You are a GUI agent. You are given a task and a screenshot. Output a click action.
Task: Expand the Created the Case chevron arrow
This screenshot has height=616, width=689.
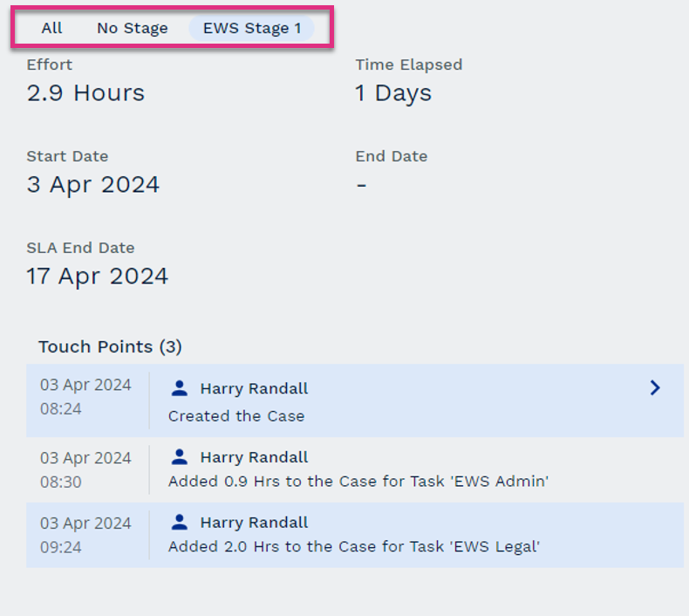pyautogui.click(x=655, y=387)
